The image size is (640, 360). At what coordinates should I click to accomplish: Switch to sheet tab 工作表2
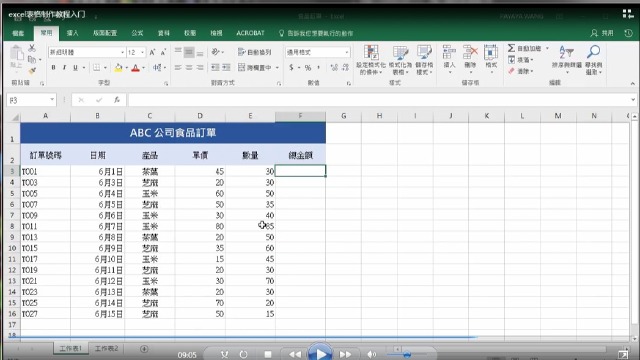pyautogui.click(x=107, y=349)
